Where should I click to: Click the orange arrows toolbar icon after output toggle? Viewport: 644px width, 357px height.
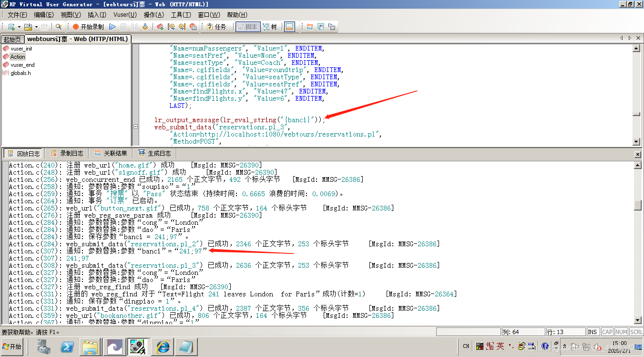310,27
